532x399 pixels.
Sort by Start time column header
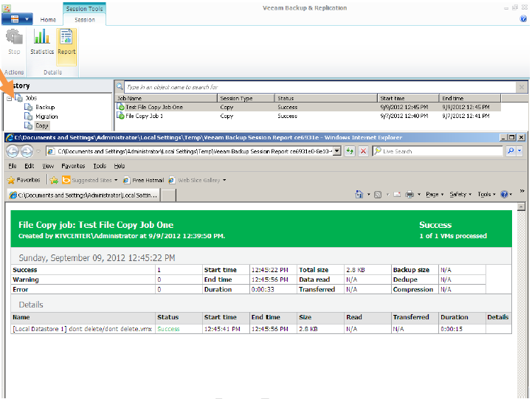click(x=408, y=98)
